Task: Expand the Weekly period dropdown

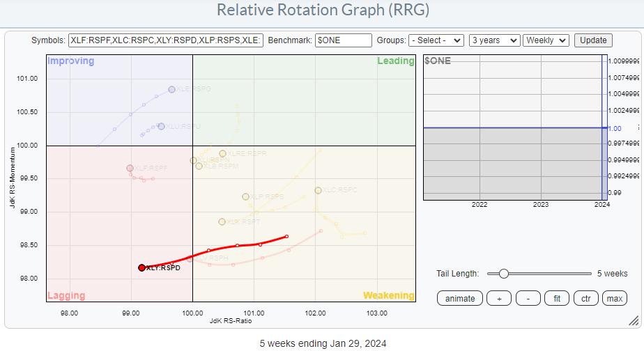Action: pos(546,40)
